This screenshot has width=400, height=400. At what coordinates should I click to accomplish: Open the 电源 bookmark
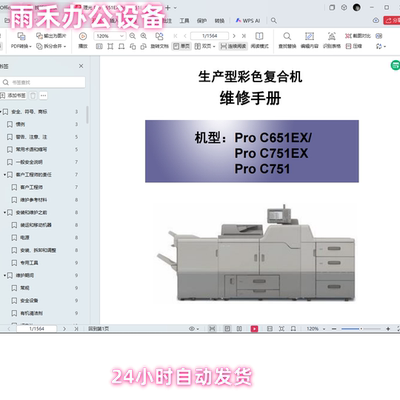[25, 238]
